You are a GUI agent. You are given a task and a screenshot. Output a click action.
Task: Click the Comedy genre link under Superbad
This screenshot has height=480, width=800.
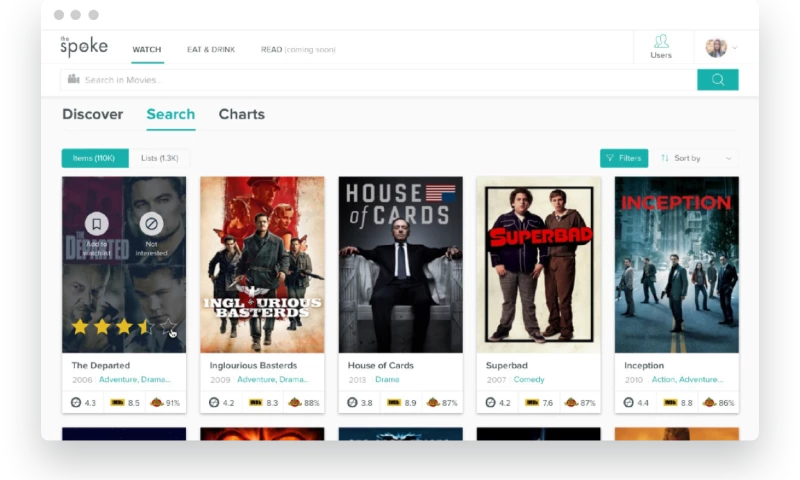tap(529, 380)
